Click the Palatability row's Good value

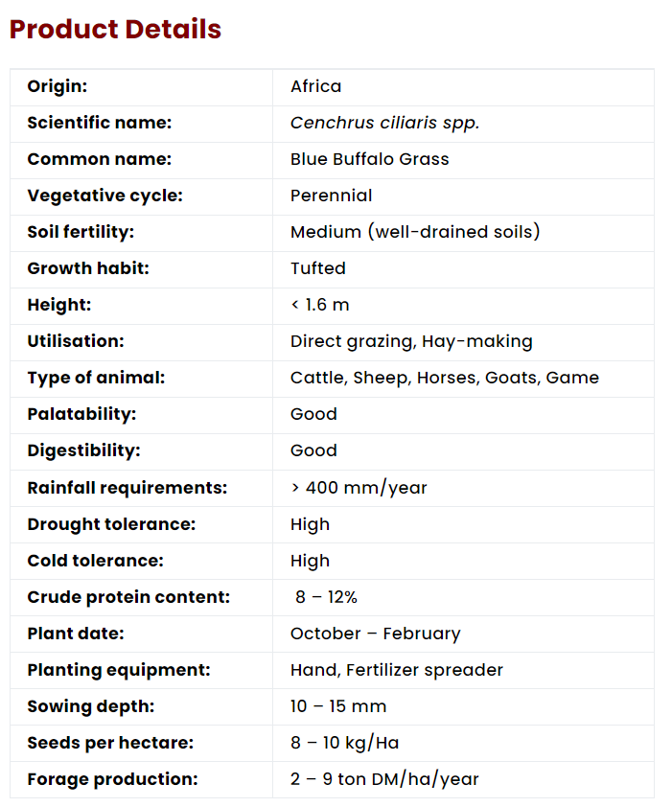(x=313, y=414)
